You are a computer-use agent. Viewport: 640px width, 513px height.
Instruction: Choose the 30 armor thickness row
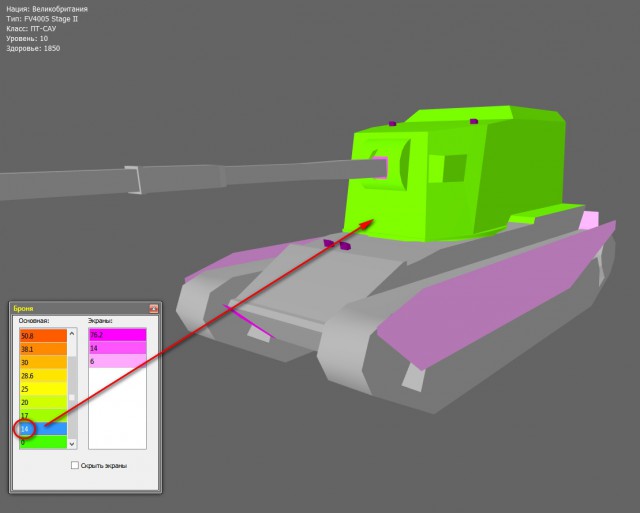point(43,362)
